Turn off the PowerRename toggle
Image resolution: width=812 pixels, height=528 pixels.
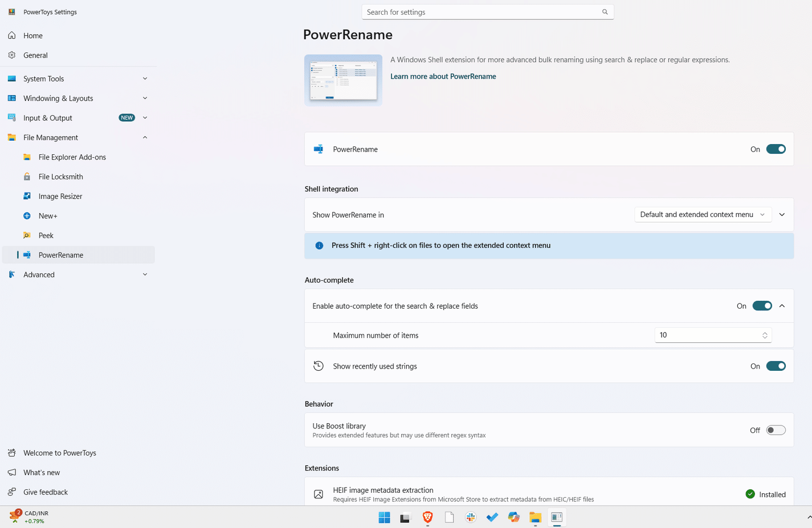click(776, 149)
